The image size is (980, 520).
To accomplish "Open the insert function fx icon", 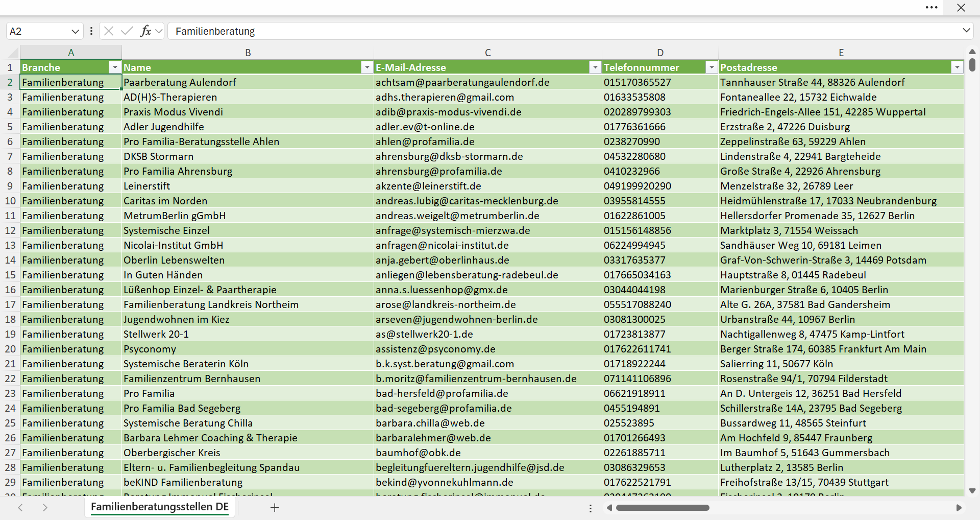I will [145, 31].
